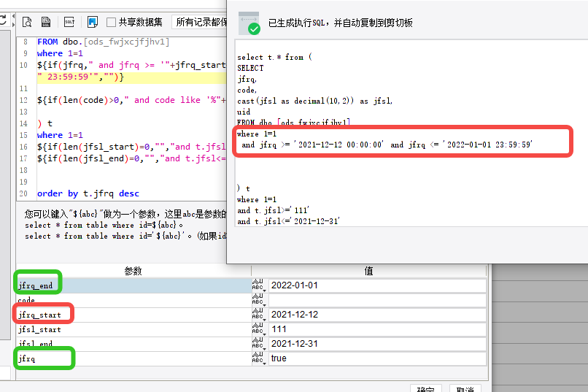The width and height of the screenshot is (588, 392).
Task: Click SQL editor line 8 FROM dbo text
Action: [103, 42]
